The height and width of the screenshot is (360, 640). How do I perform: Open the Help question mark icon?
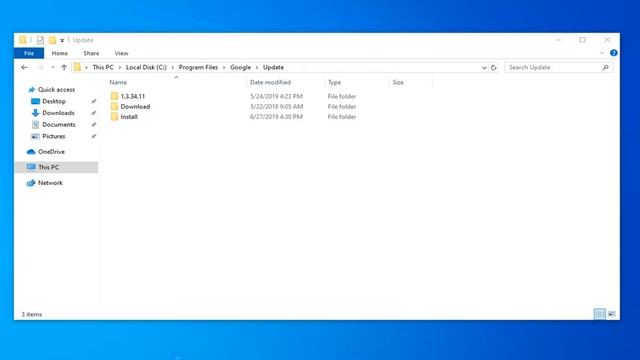(613, 53)
